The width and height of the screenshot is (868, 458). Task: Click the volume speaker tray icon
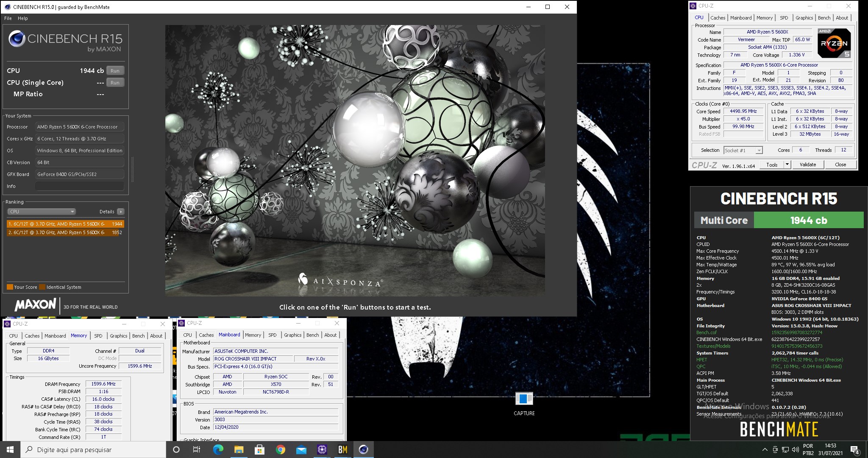795,450
